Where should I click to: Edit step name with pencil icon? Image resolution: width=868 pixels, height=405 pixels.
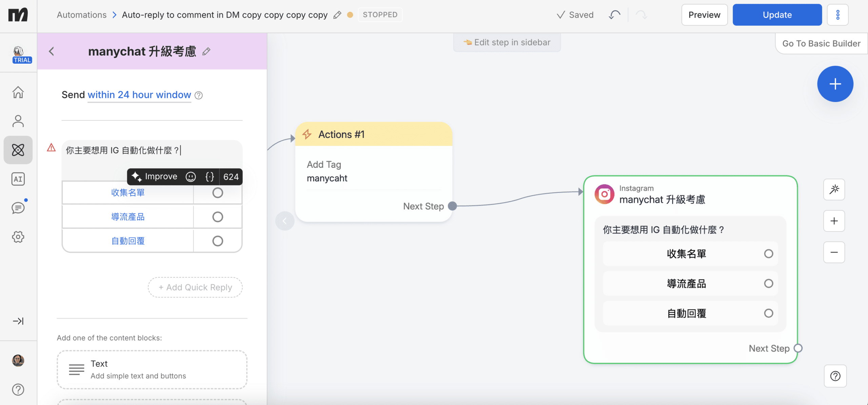[206, 52]
